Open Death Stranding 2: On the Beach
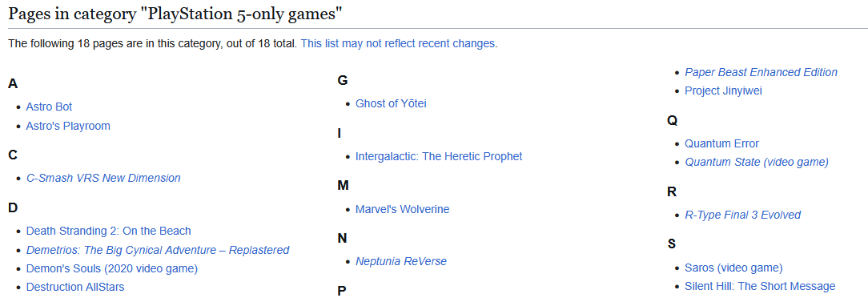 pos(109,232)
